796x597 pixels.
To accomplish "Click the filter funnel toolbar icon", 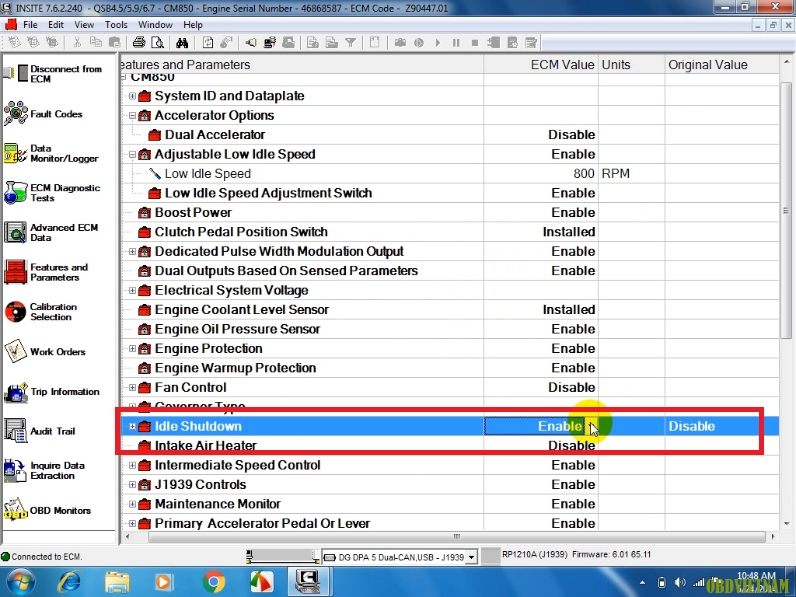I will (350, 43).
